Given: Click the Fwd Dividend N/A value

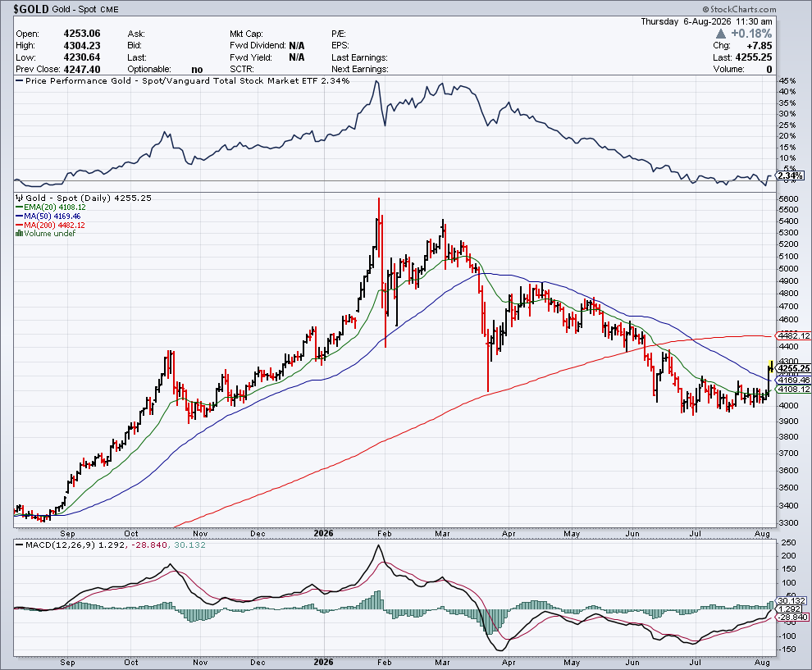Looking at the screenshot, I should click(x=297, y=46).
